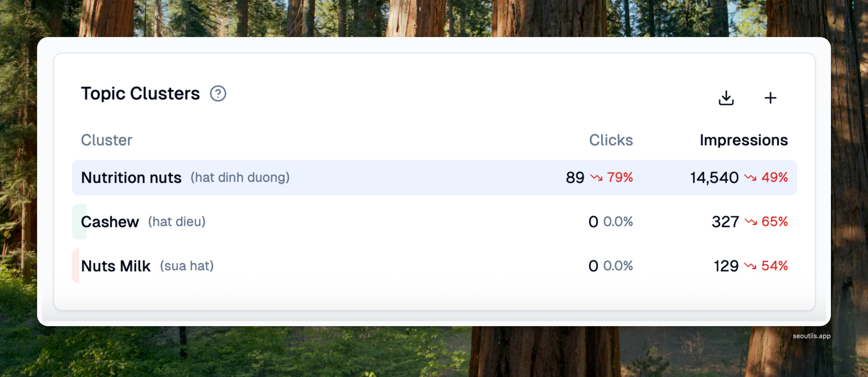Sort by the Cluster column header
The image size is (868, 377).
point(107,140)
